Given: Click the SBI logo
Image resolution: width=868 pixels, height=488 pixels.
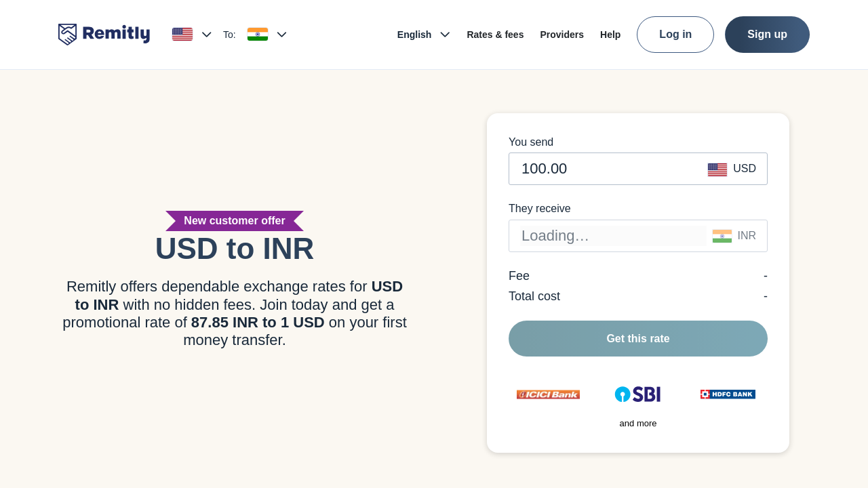Looking at the screenshot, I should [x=637, y=394].
